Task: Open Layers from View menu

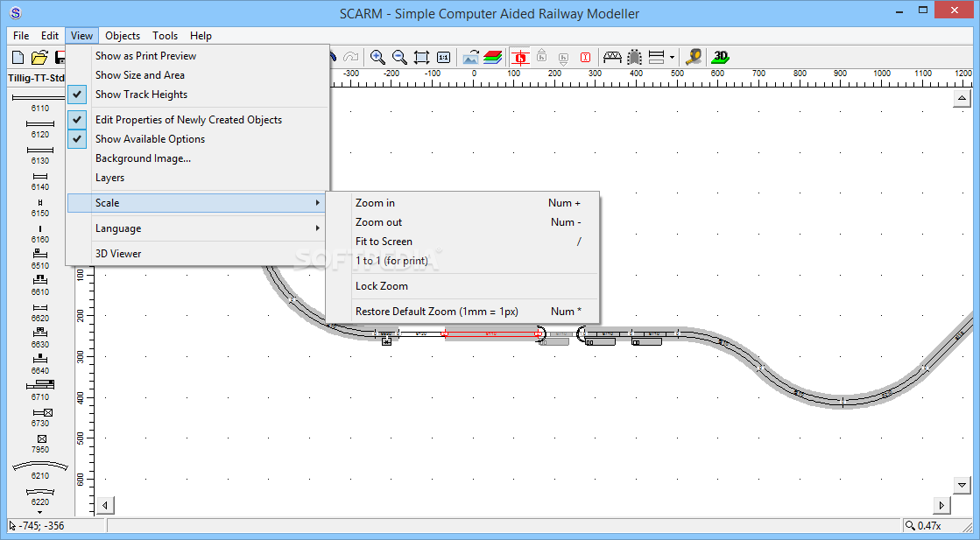Action: tap(198, 178)
